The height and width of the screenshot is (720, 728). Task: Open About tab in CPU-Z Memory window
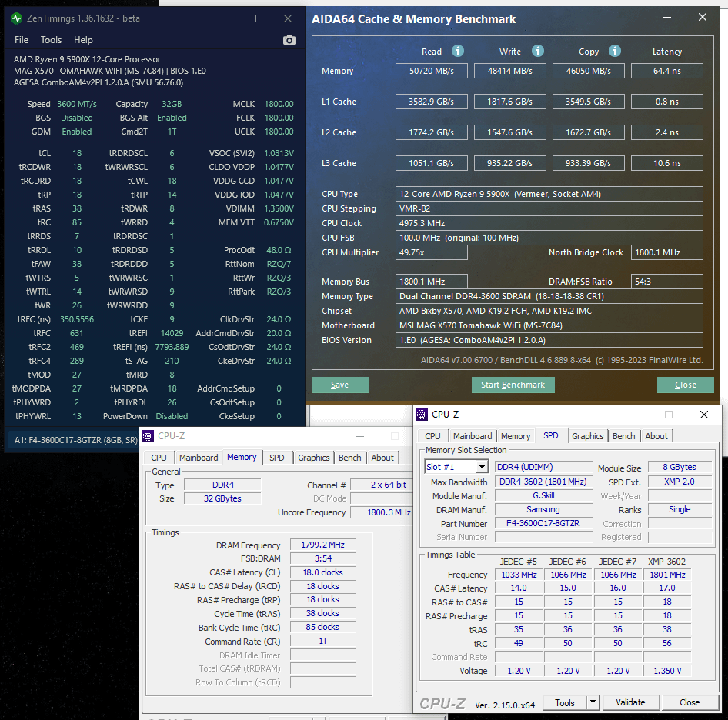point(382,457)
